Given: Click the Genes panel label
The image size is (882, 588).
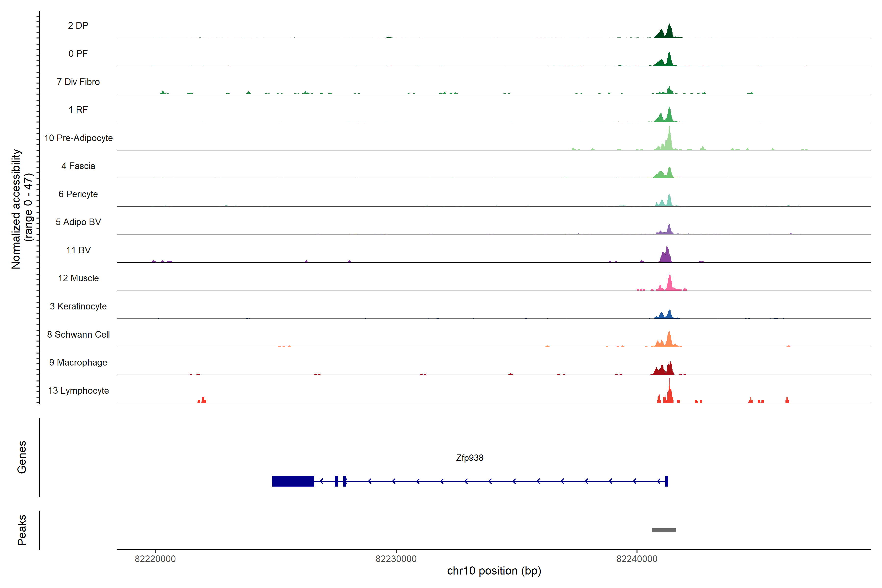Looking at the screenshot, I should 22,457.
